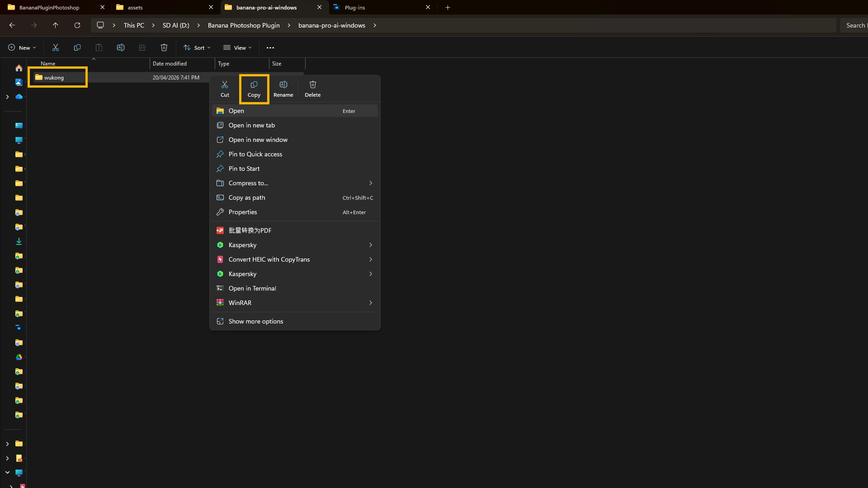Click the Delete trash icon in the toolbar
The width and height of the screenshot is (868, 488).
coord(164,47)
